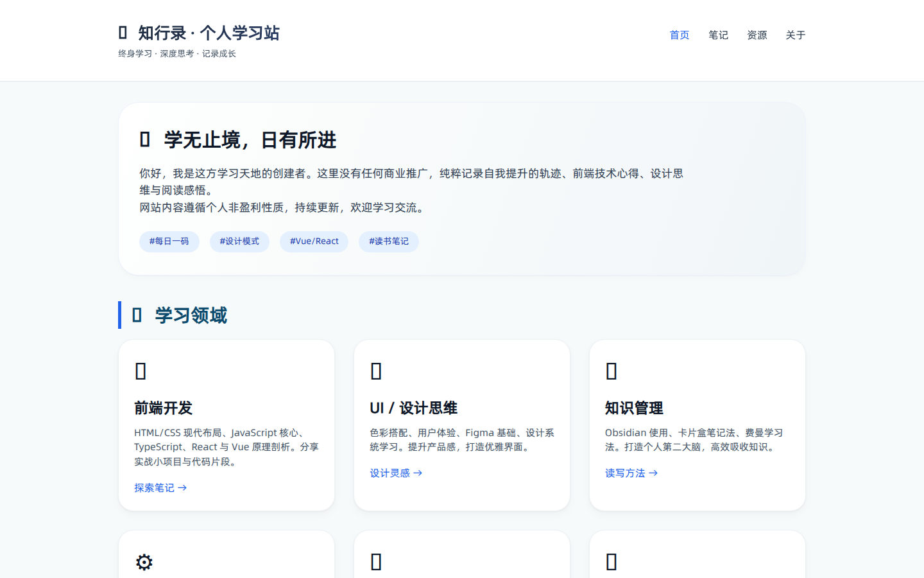
Task: Follow the 设计灵感 → link
Action: 396,473
